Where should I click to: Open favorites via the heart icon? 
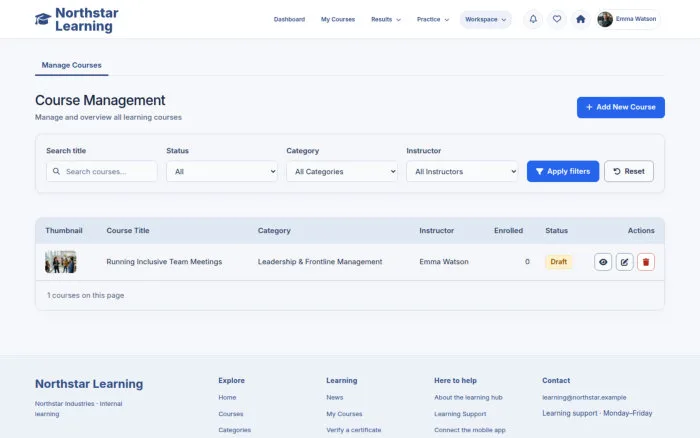tap(557, 19)
